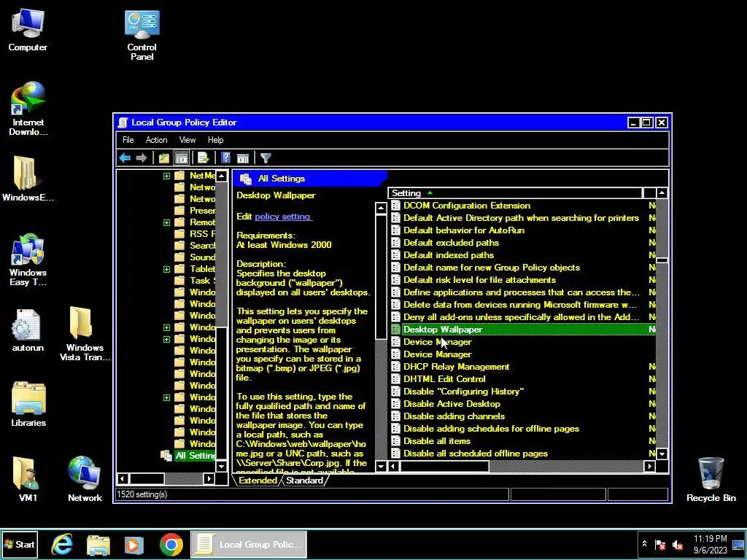Open the View menu

(187, 140)
